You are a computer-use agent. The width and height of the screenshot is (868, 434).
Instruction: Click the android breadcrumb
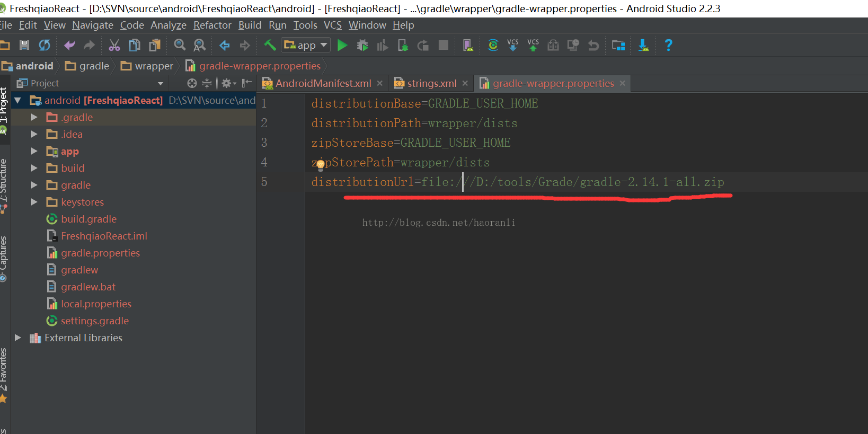point(28,66)
